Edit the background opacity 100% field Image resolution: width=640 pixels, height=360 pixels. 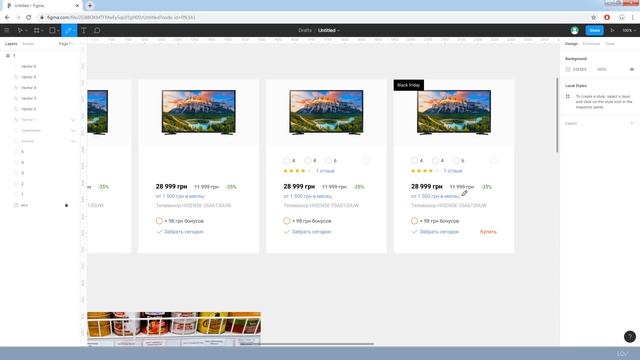point(602,69)
